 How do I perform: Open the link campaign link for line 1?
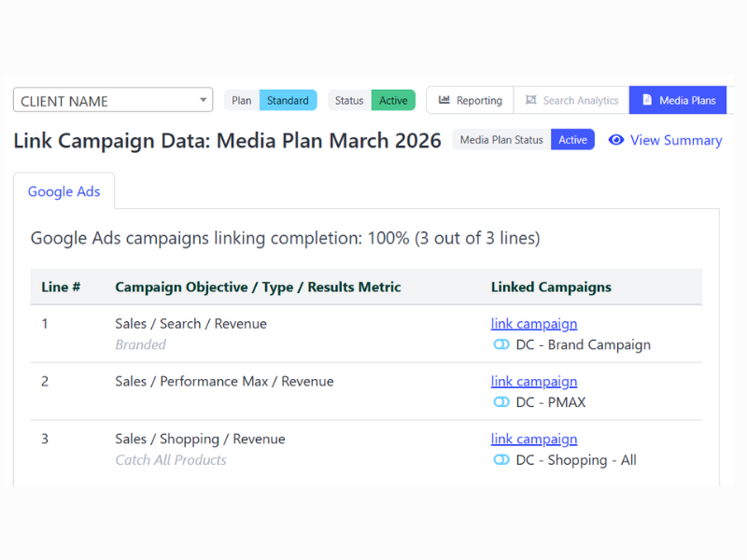click(x=534, y=323)
